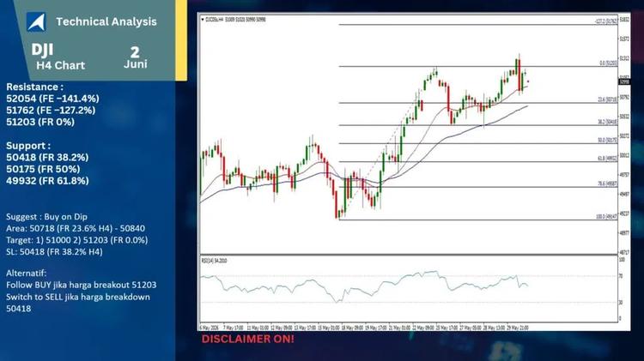Select resistance line "52054 (FE -141.4%)"
The image size is (644, 361).
point(52,99)
